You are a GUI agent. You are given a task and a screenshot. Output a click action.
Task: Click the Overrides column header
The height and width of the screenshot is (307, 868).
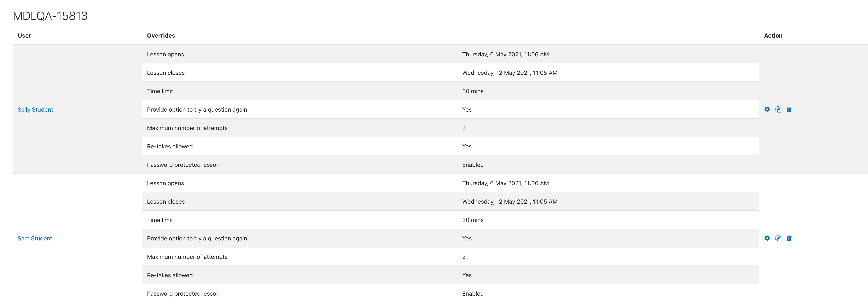(161, 36)
